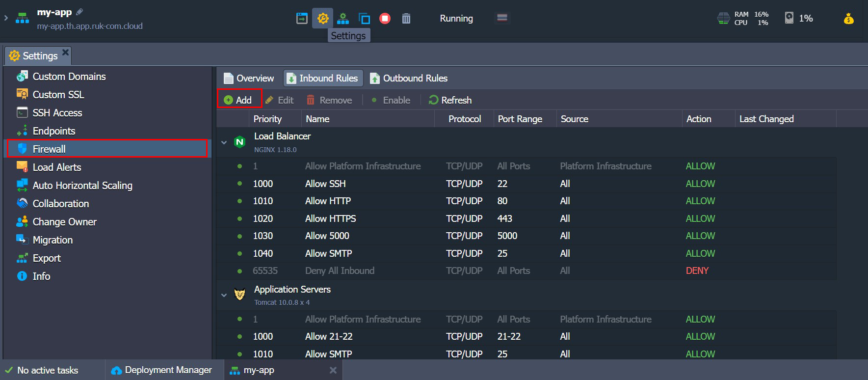Select the Allow SSH rule row
The width and height of the screenshot is (868, 380).
pos(526,184)
